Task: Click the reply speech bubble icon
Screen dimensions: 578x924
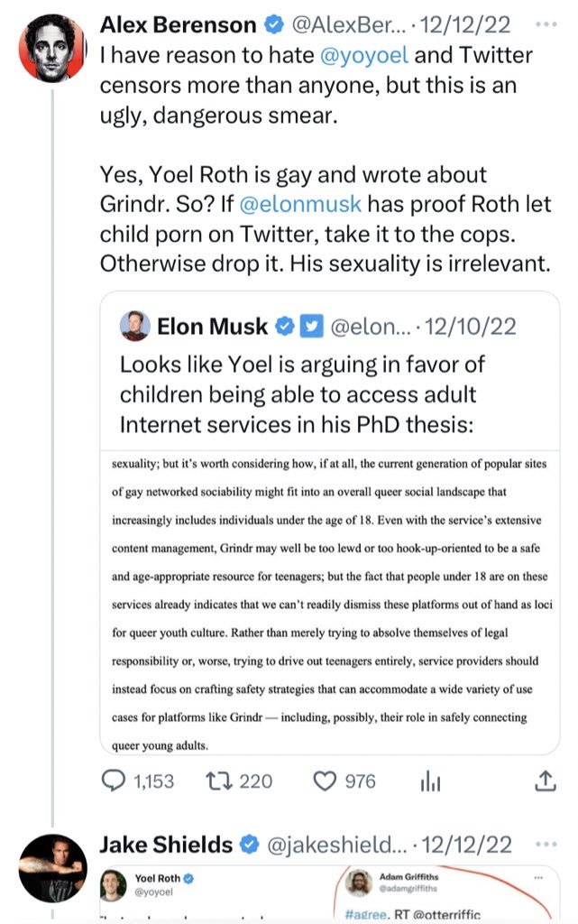Action: click(x=113, y=781)
